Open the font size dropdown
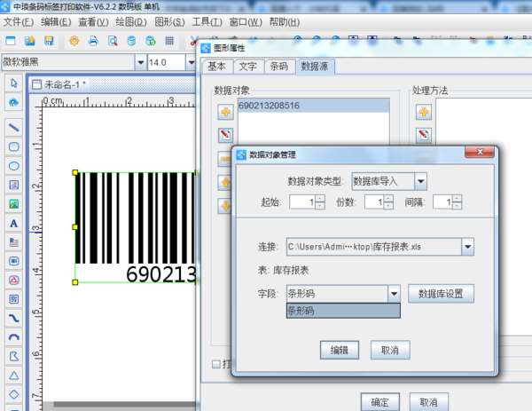Image resolution: width=532 pixels, height=411 pixels. [191, 62]
